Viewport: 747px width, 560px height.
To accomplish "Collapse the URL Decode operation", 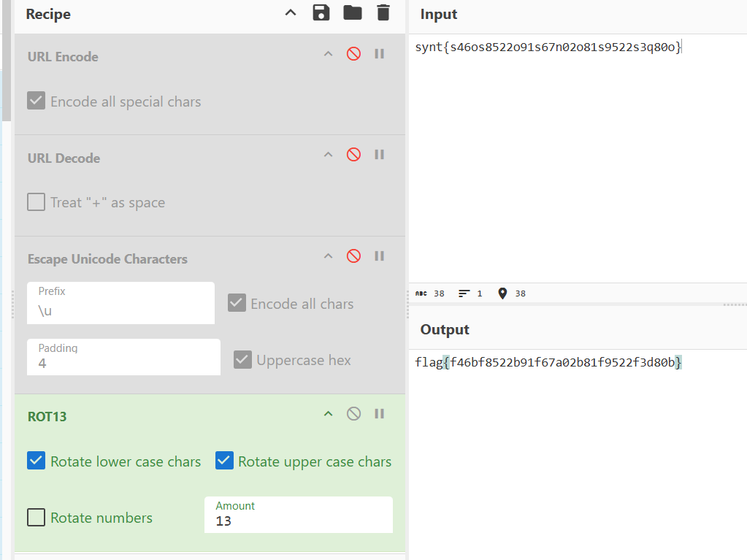I will click(x=328, y=155).
